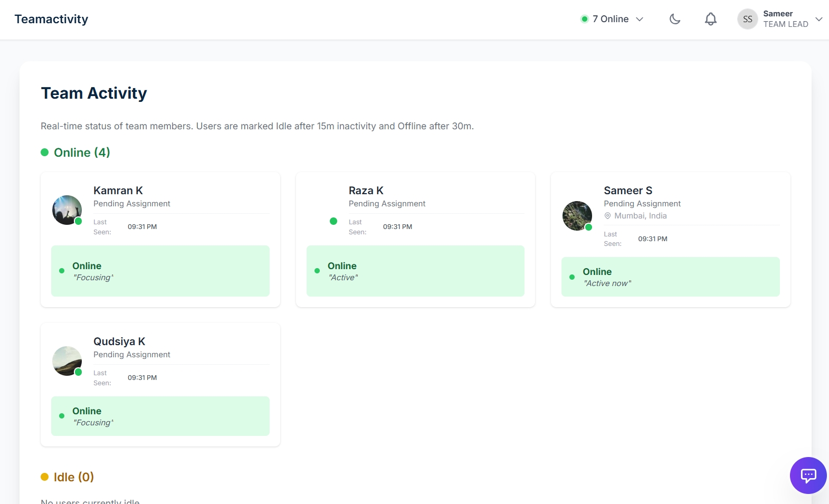Click Sameer S's Active now status box
Viewport: 829px width, 504px height.
click(x=670, y=277)
